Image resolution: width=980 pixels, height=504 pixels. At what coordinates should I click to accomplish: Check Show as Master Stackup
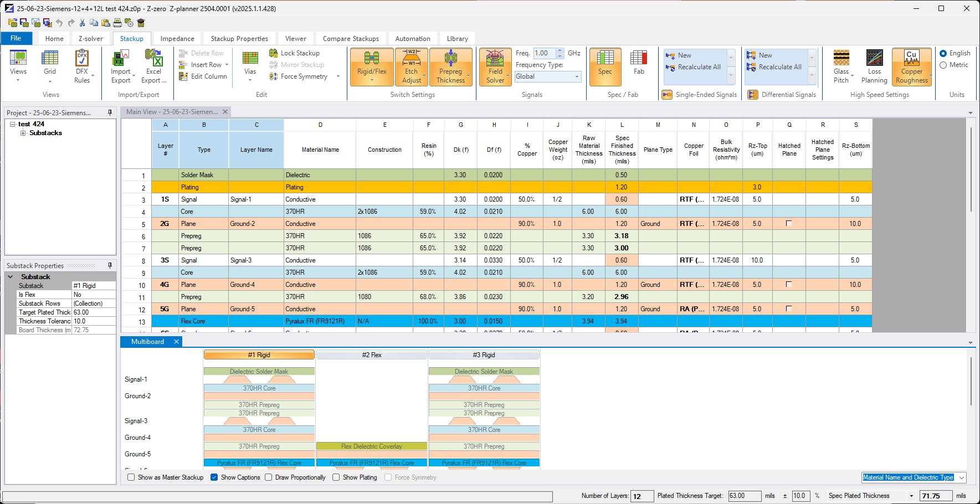(x=131, y=477)
